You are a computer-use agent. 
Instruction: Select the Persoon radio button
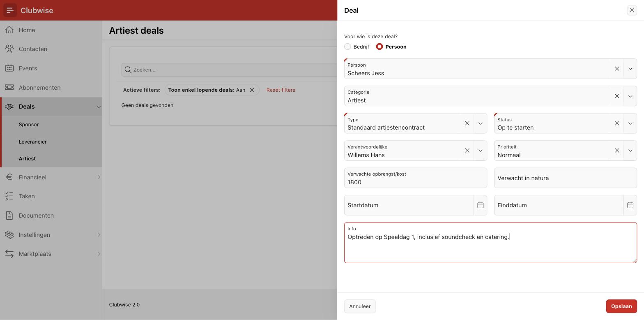pyautogui.click(x=379, y=47)
